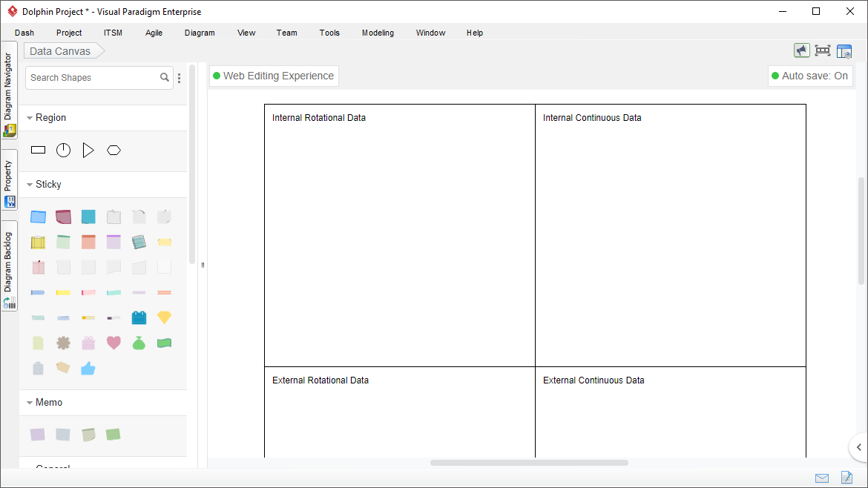Open the shape palette three-dot options
The height and width of the screenshot is (488, 868).
(x=180, y=78)
